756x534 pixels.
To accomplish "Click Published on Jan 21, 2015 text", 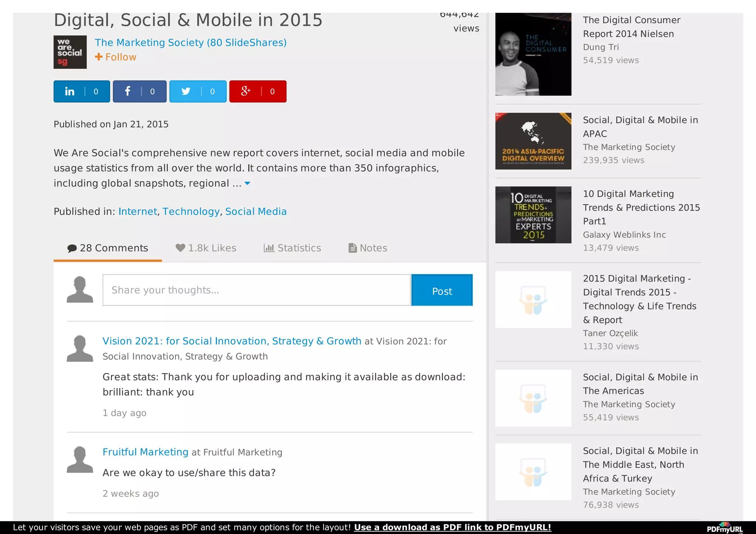I will (111, 124).
